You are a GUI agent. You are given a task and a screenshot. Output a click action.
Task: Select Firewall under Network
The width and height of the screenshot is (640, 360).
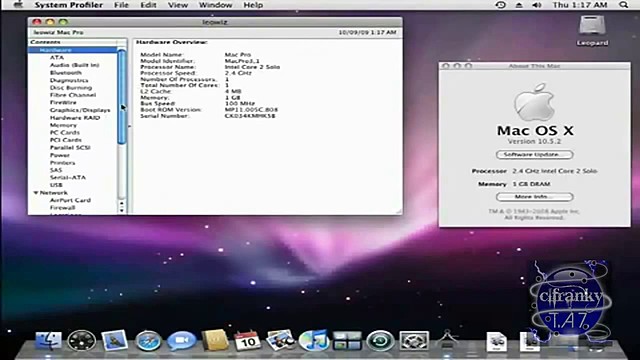(62, 208)
